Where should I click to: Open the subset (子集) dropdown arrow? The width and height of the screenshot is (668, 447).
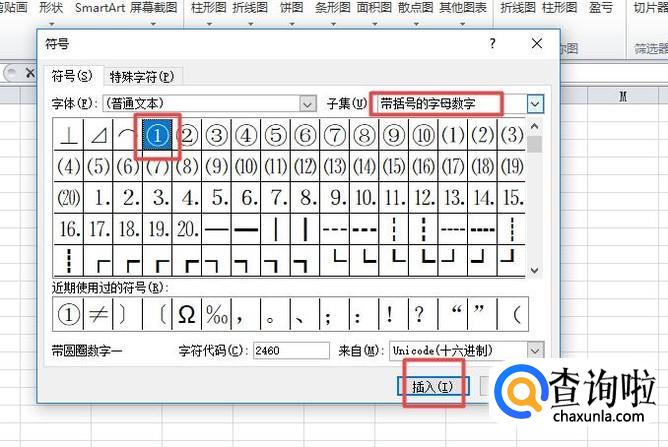pos(535,104)
